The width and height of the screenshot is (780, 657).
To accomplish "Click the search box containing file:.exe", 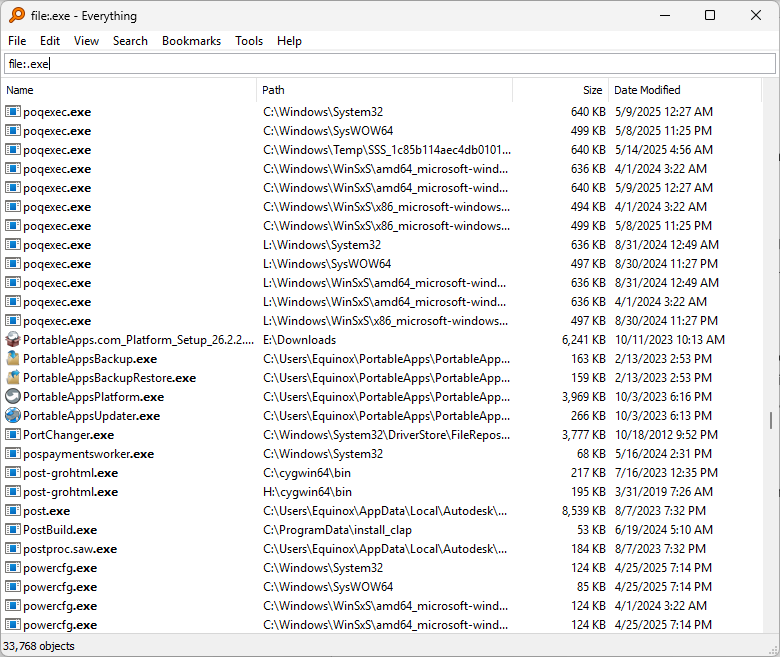I will pyautogui.click(x=389, y=64).
